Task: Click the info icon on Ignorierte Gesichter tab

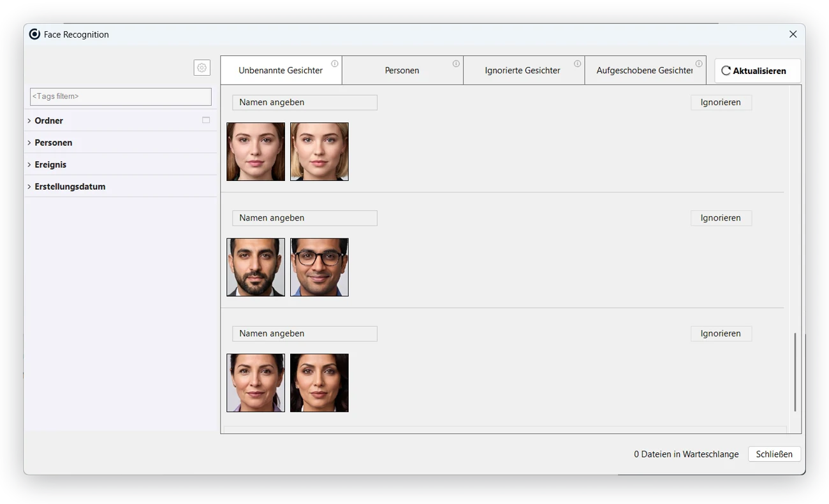Action: 577,64
